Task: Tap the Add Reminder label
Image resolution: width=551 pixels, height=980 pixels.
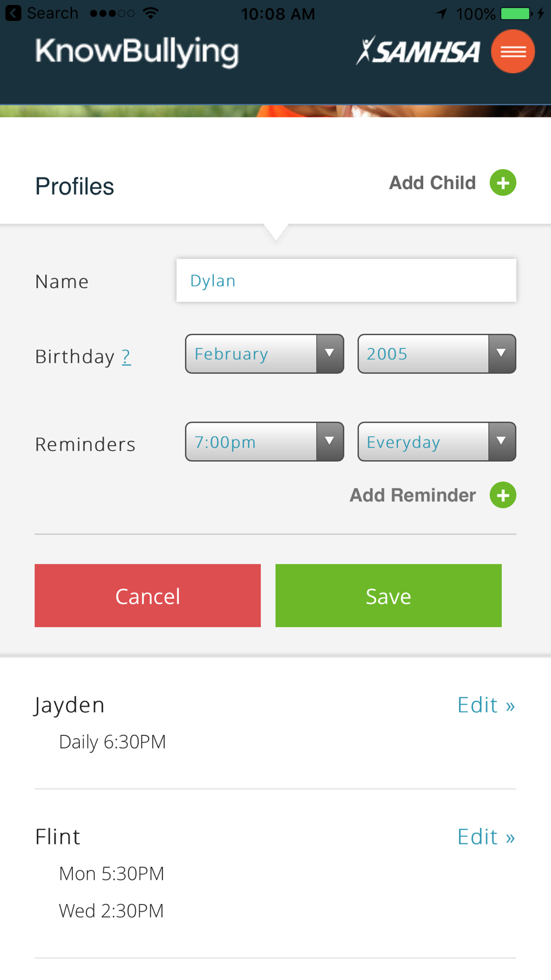Action: pyautogui.click(x=413, y=495)
